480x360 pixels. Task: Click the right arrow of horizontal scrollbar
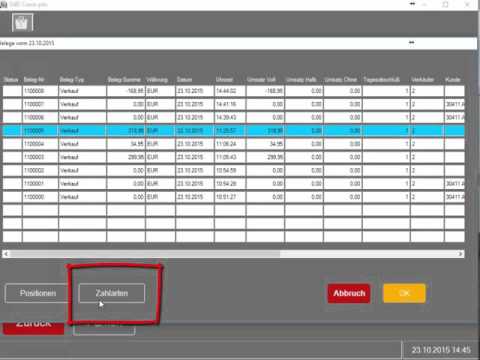pos(460,254)
